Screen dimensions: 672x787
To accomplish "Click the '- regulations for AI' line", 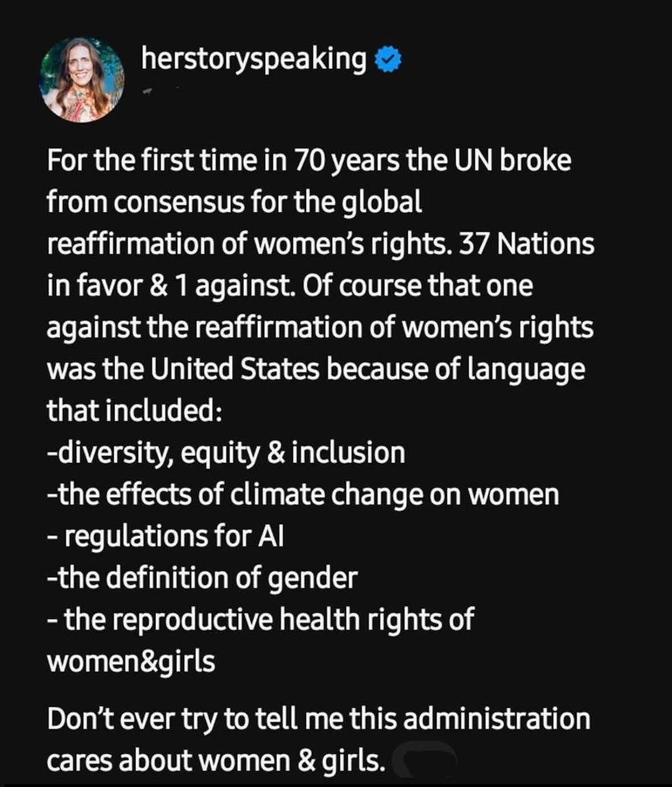I will (x=165, y=536).
